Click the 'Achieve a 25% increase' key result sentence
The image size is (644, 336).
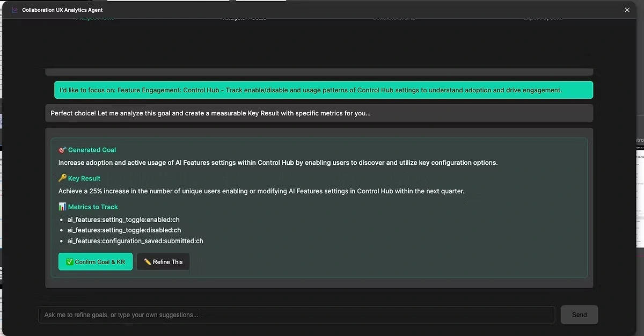pos(261,191)
